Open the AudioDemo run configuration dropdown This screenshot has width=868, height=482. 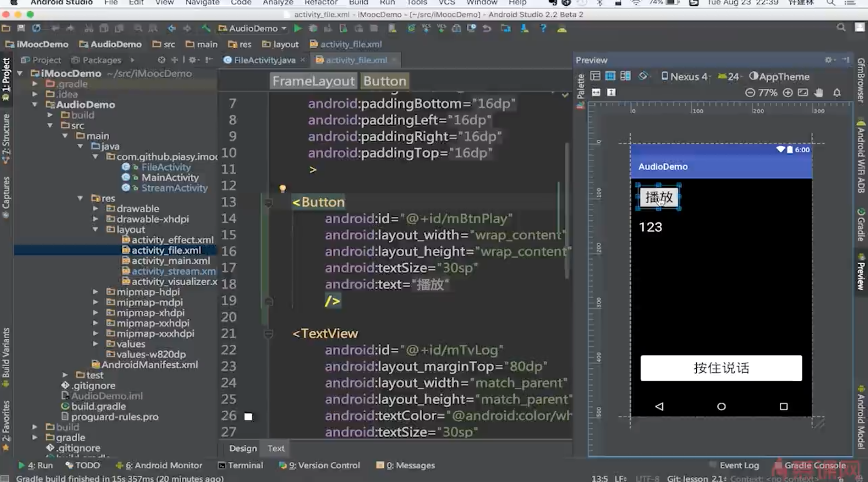[253, 28]
